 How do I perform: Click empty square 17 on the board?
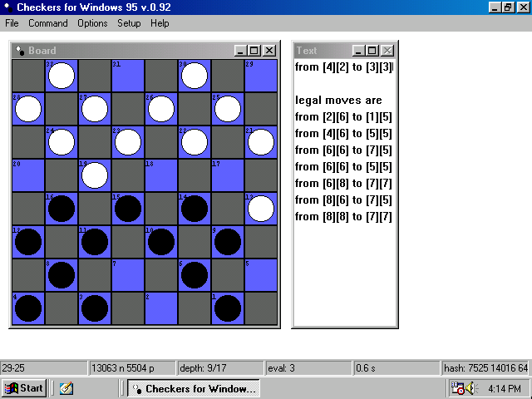[228, 175]
